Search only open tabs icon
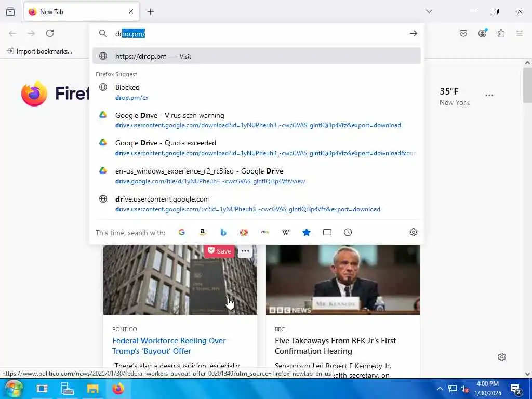 tap(327, 232)
